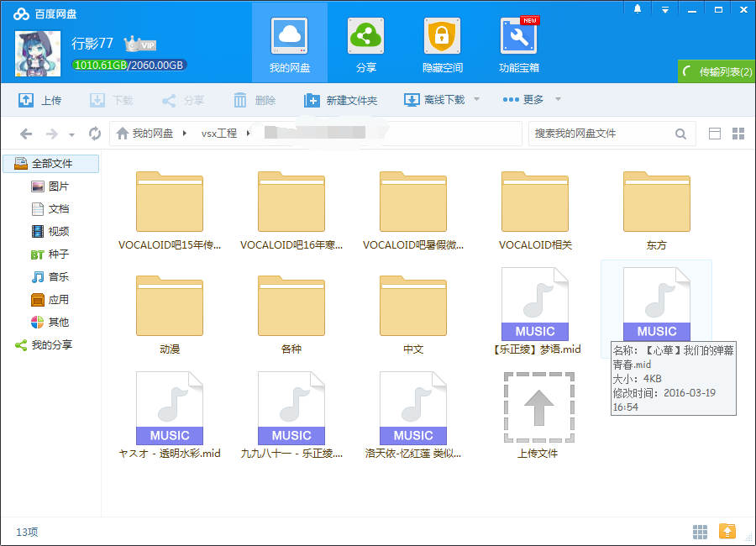This screenshot has height=546, width=756.
Task: Open the title bar dropdown menu arrow
Action: point(665,9)
